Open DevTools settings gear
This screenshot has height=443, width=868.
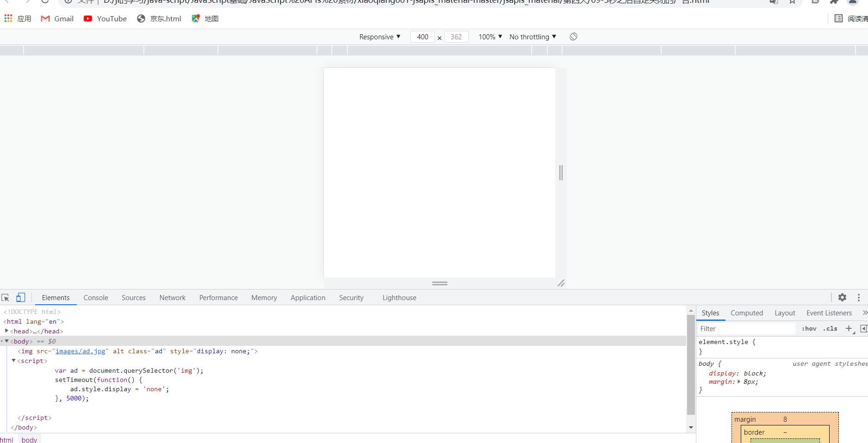[842, 298]
